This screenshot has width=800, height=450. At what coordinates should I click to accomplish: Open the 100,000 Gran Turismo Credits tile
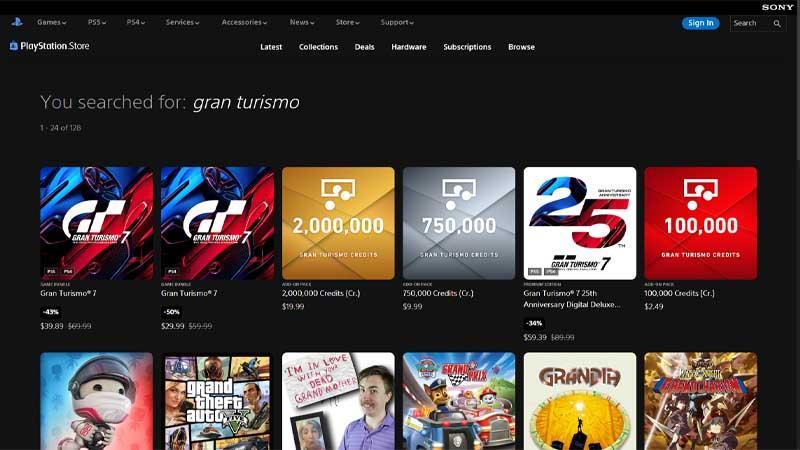(x=701, y=223)
